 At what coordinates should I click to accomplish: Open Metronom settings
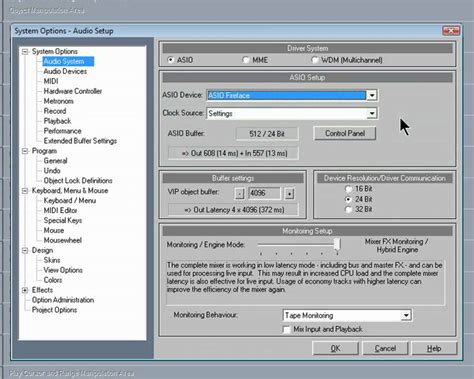59,101
